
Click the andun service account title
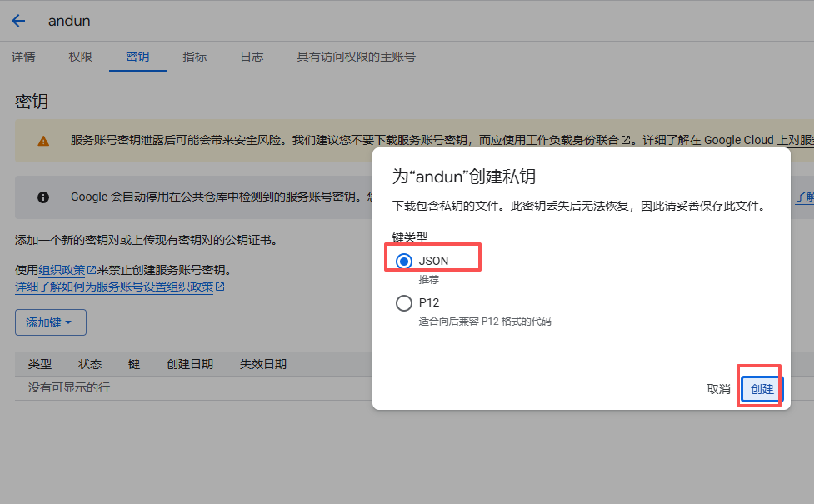[69, 21]
